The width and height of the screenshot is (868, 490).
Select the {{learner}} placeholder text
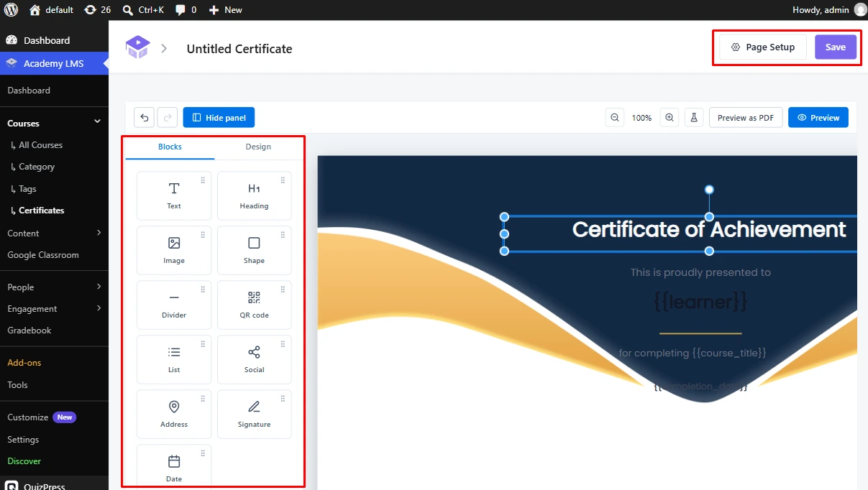click(x=700, y=301)
